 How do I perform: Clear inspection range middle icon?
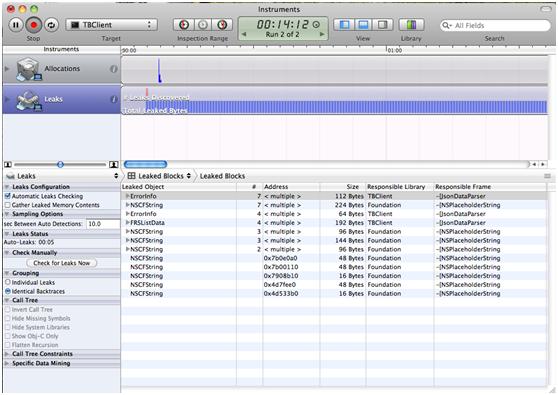203,25
